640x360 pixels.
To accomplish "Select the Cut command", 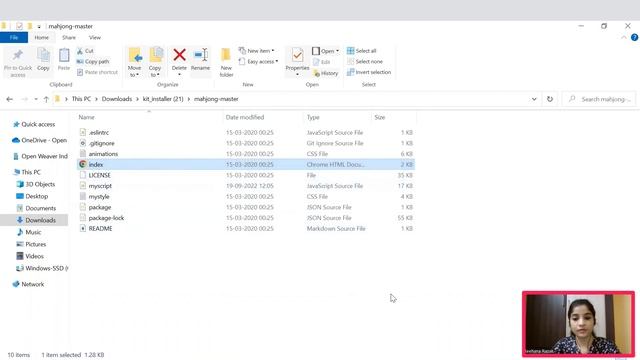I will click(x=85, y=51).
